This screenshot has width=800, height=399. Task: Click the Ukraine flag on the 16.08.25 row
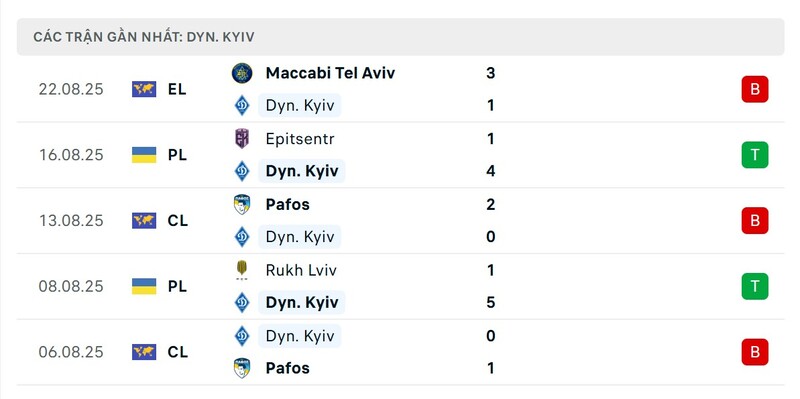pyautogui.click(x=144, y=155)
